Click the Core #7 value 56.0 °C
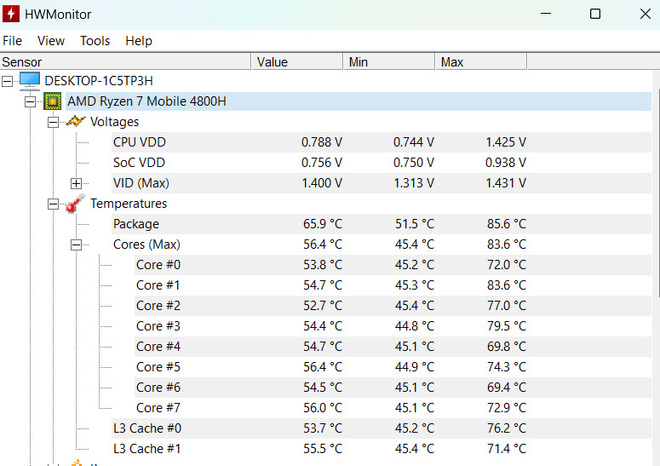The width and height of the screenshot is (660, 466). click(x=322, y=408)
